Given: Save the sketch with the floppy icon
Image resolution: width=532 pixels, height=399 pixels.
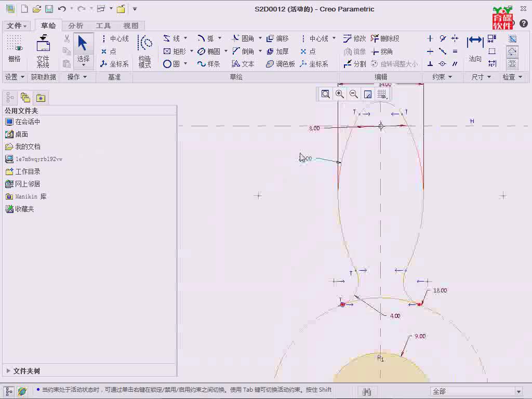Looking at the screenshot, I should 49,9.
